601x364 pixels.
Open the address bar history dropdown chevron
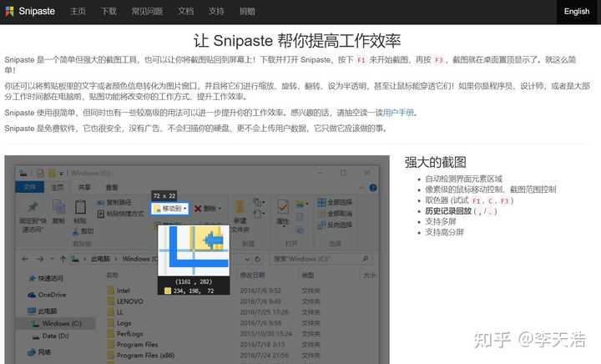pyautogui.click(x=247, y=260)
